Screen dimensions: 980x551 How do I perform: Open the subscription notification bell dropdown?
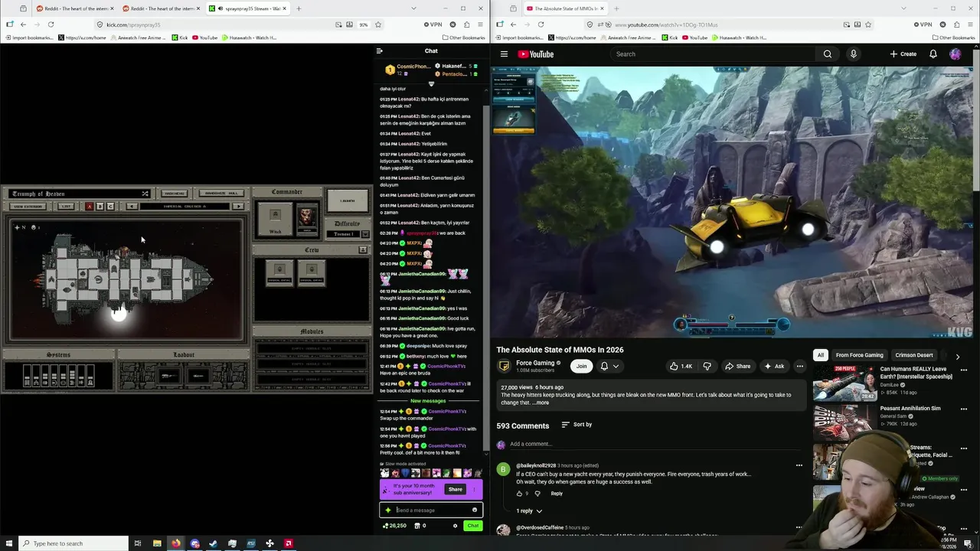tap(609, 366)
